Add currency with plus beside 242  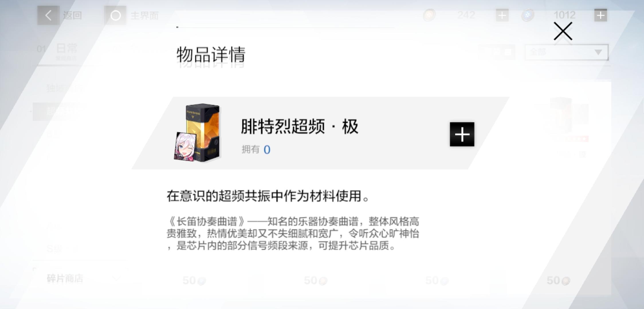[x=502, y=15]
